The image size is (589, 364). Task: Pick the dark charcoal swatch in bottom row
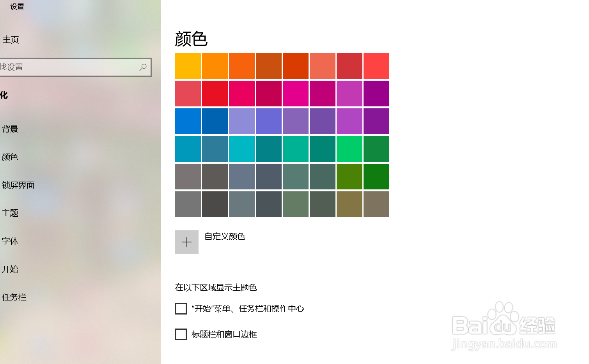pyautogui.click(x=215, y=204)
